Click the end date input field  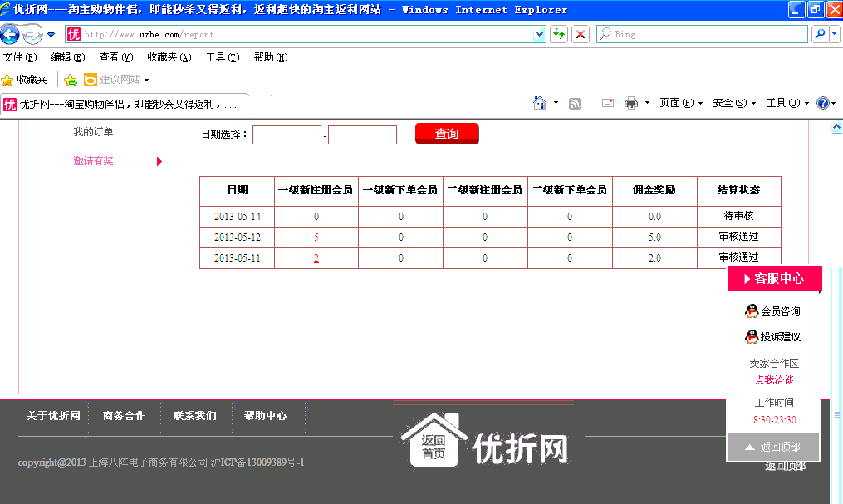pyautogui.click(x=362, y=135)
